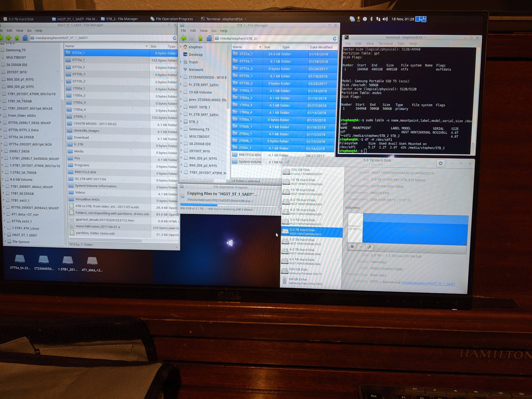Image resolution: width=532 pixels, height=399 pixels.
Task: Click the clock showing 18 Nov, 01:28
Action: point(403,19)
